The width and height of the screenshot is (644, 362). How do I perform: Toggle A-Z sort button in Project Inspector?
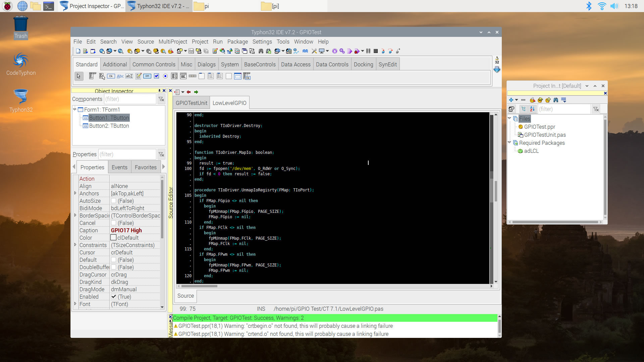click(x=532, y=109)
